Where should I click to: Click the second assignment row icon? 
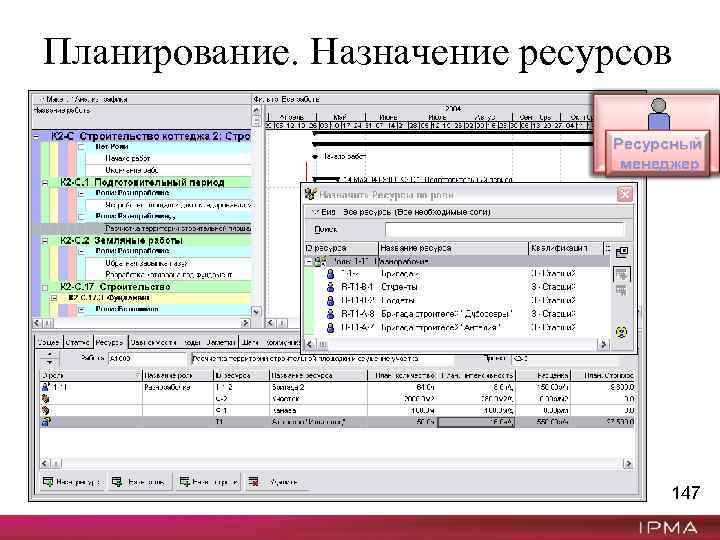coord(45,399)
